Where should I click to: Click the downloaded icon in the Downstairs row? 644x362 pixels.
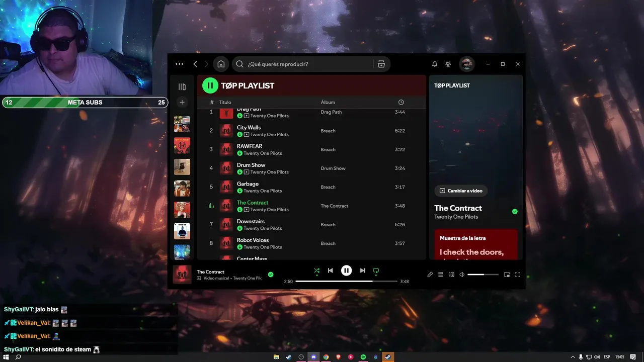(239, 228)
